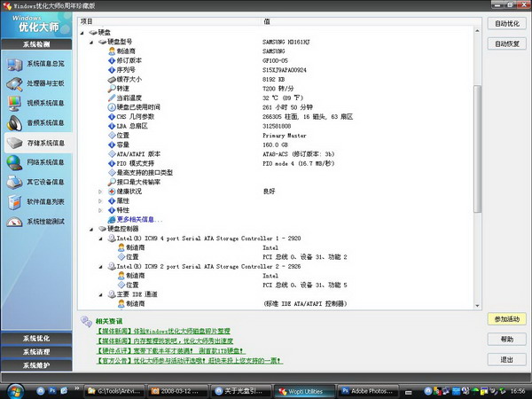The image size is (532, 399).
Task: Switch to the 系统优化 tab
Action: [36, 339]
